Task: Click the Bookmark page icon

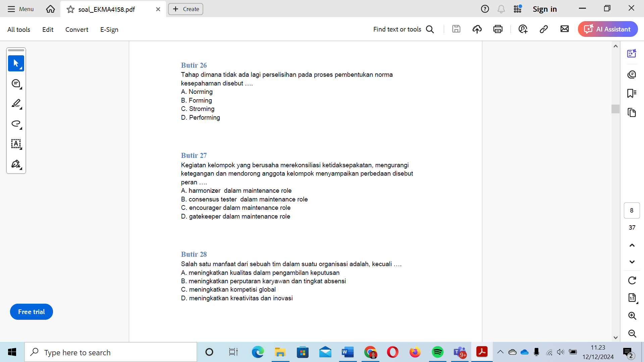Action: tap(632, 93)
